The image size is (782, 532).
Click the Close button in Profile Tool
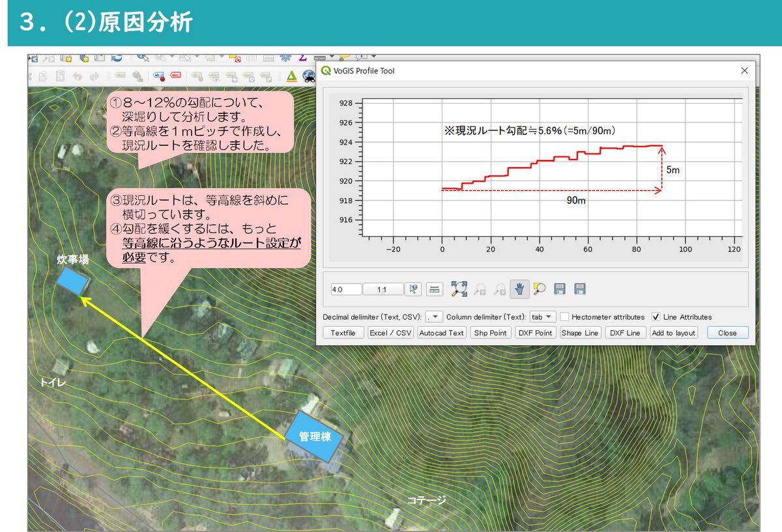[x=727, y=333]
